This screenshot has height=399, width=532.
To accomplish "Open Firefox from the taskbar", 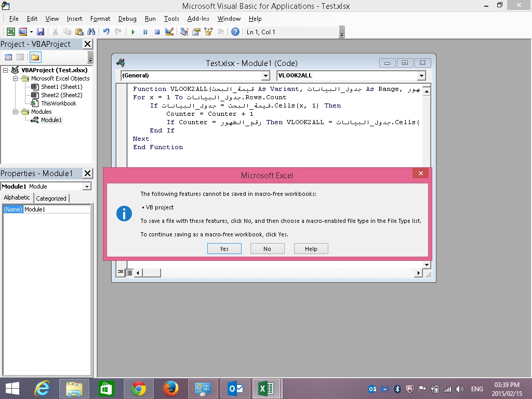I will (x=171, y=389).
